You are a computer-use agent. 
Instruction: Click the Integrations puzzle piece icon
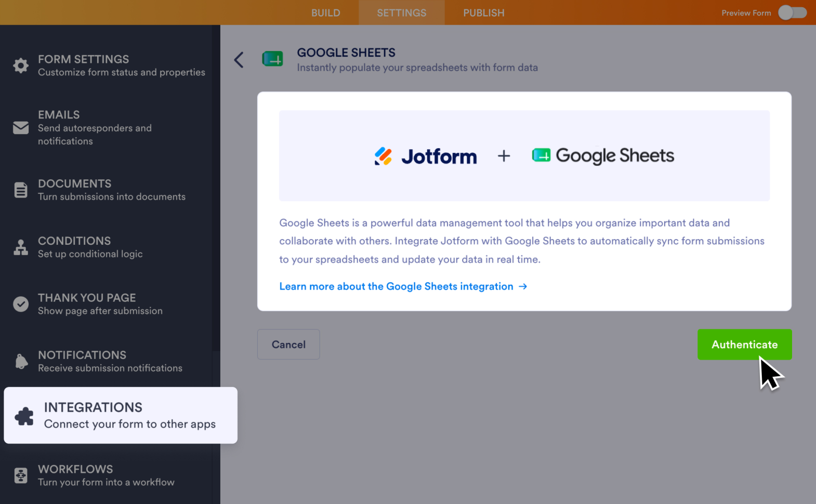(24, 416)
